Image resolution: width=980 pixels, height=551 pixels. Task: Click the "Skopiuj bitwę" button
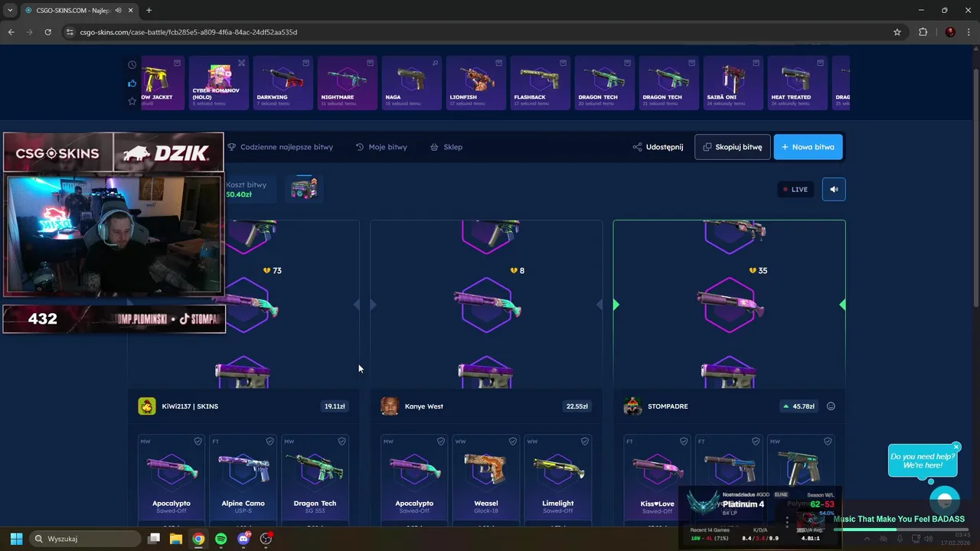coord(733,147)
